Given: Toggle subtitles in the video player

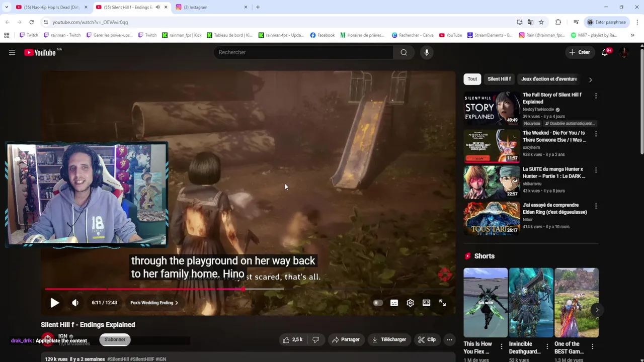Looking at the screenshot, I should (394, 303).
